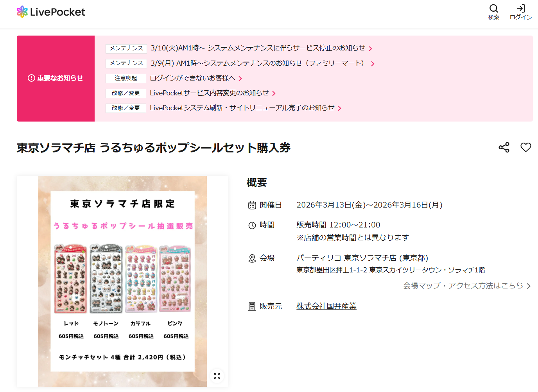The height and width of the screenshot is (392, 538).
Task: Share this event using share icon
Action: coord(504,147)
